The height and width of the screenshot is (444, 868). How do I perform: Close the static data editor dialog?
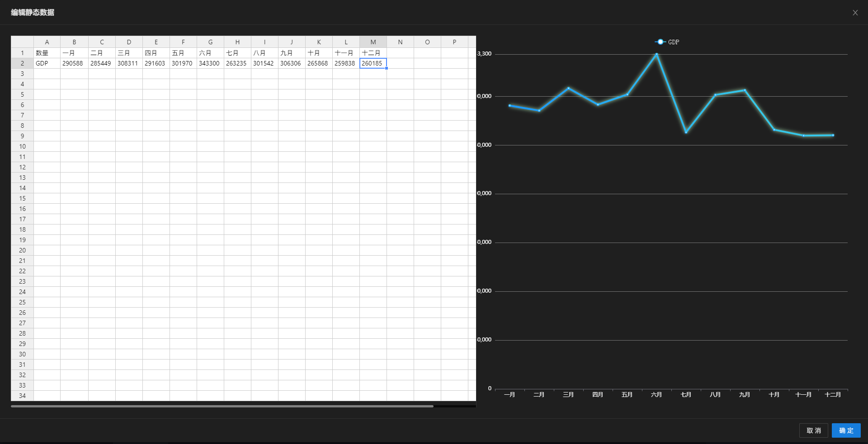[855, 13]
